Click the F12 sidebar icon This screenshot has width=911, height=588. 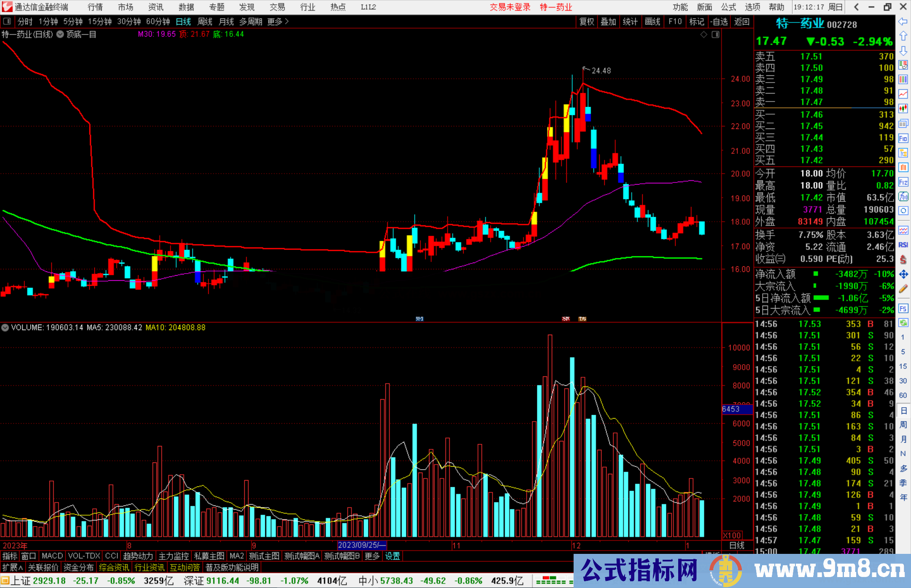(903, 182)
